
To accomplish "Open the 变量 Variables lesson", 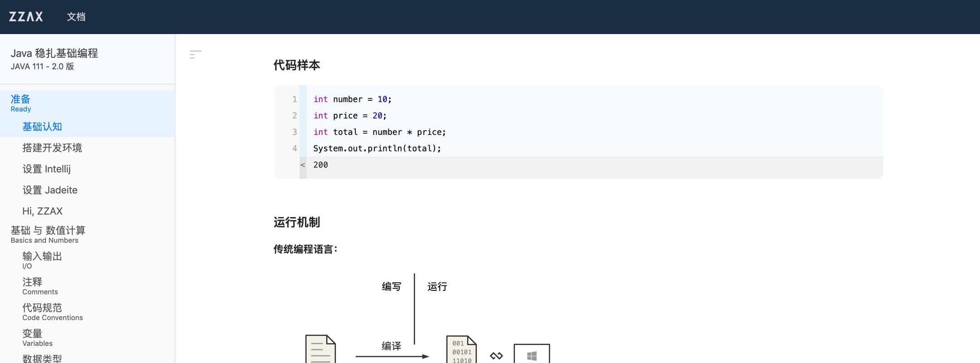I will pos(37,338).
